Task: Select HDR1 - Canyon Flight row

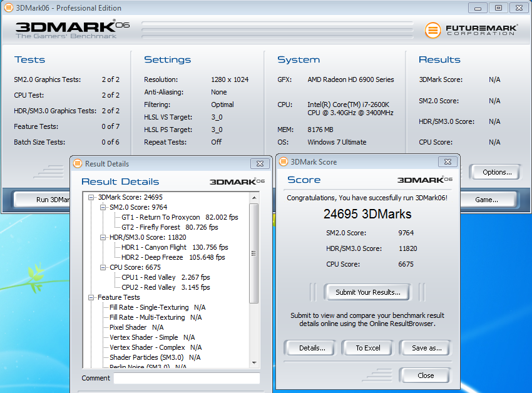Action: click(175, 247)
